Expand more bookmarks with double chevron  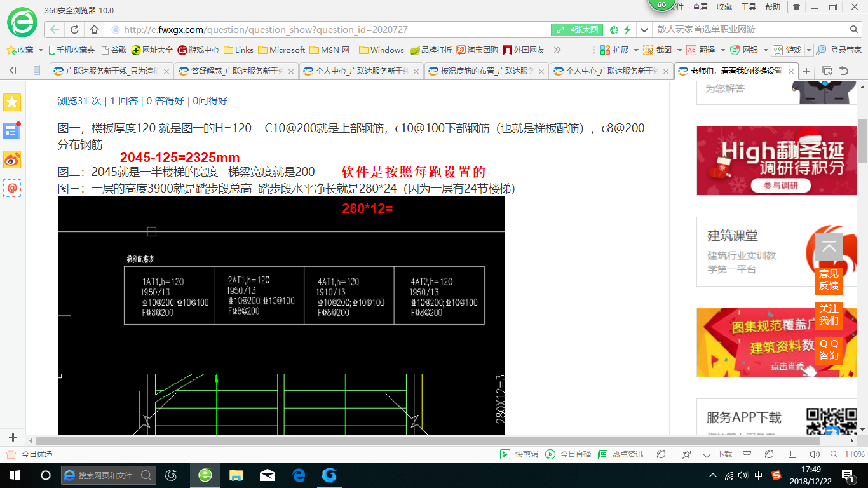coord(557,50)
